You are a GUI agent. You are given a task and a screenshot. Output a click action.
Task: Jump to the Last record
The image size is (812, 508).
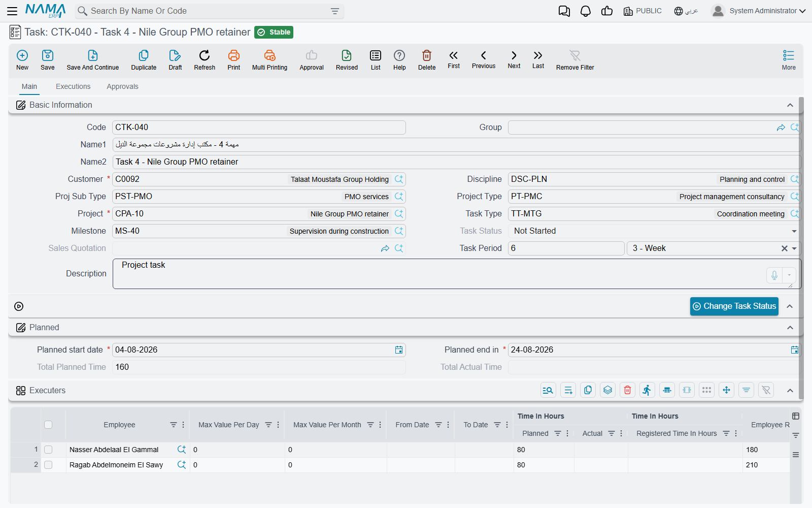click(538, 59)
